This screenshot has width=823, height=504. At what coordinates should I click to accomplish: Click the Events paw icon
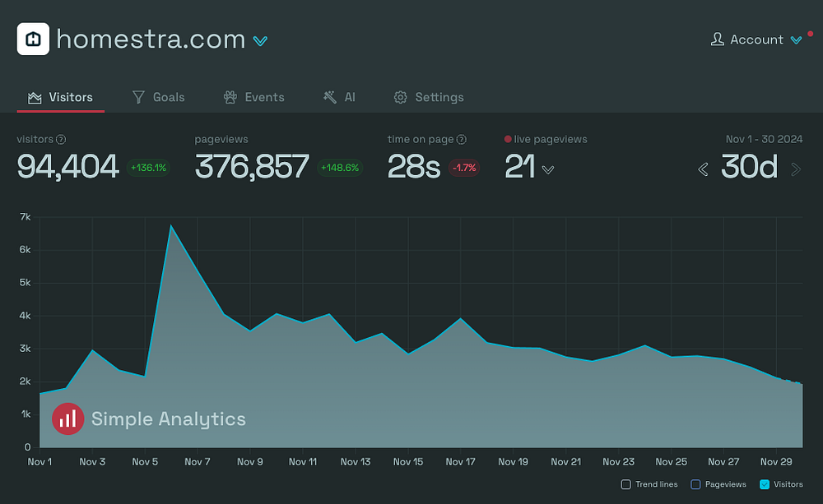230,97
